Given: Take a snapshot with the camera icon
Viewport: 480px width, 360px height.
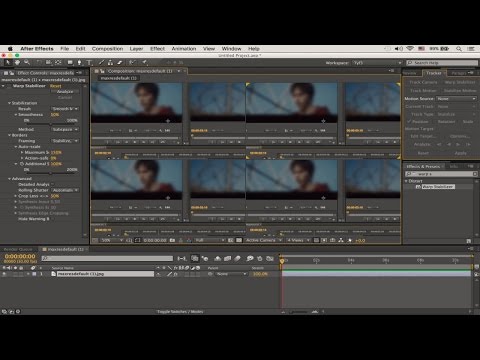Looking at the screenshot, I should (172, 240).
